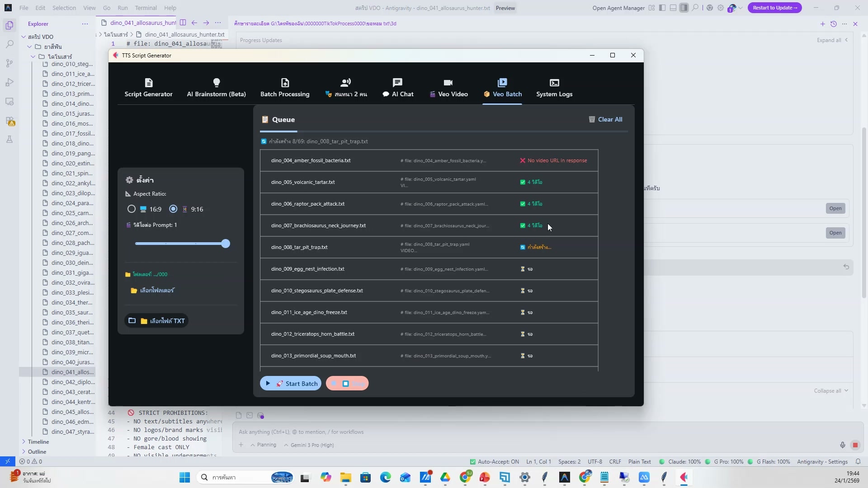Screen dimensions: 868x488
Task: Open Run and Debug sidebar icon
Action: 9,83
